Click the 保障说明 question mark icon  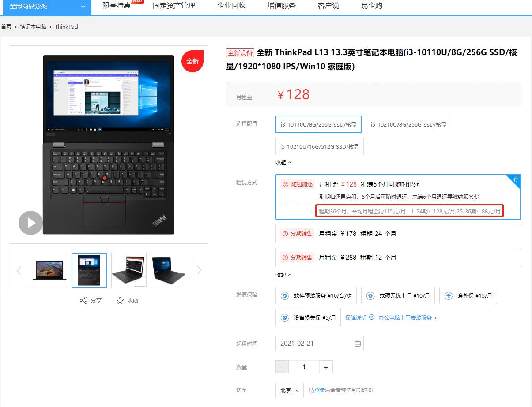point(371,317)
